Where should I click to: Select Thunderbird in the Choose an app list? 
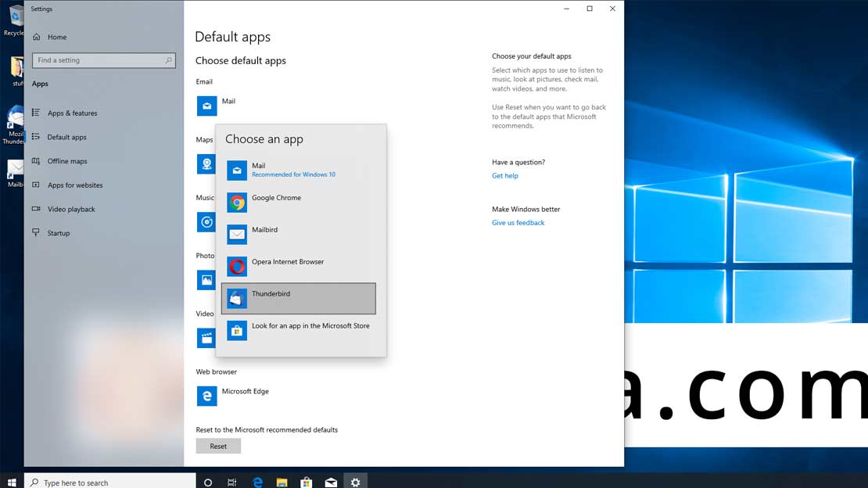(299, 299)
